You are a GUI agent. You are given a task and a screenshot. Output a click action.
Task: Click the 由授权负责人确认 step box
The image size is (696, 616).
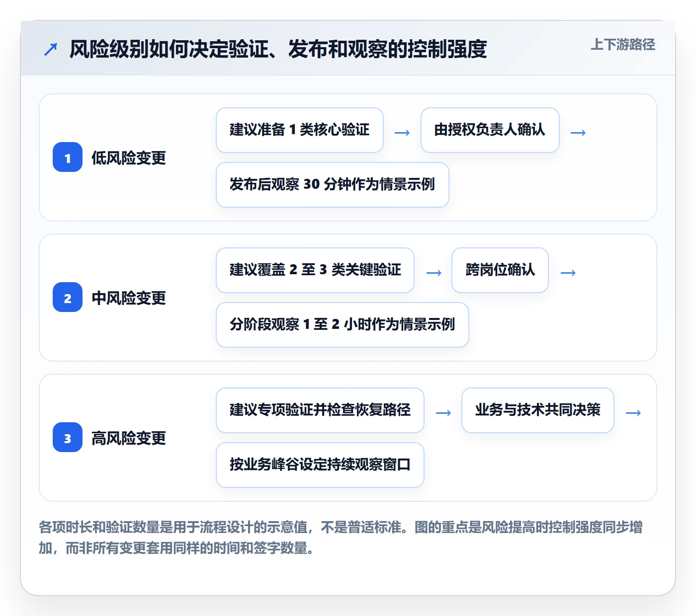pos(490,130)
